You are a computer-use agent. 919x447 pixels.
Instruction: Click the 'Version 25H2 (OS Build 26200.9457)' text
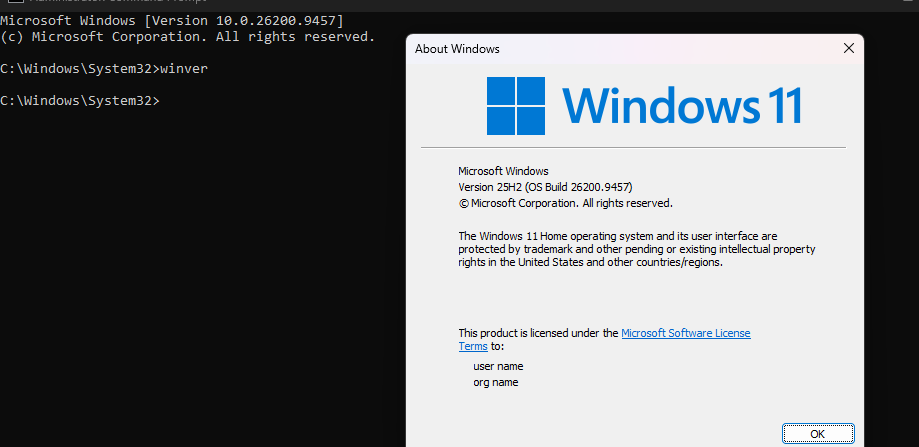[x=545, y=187]
